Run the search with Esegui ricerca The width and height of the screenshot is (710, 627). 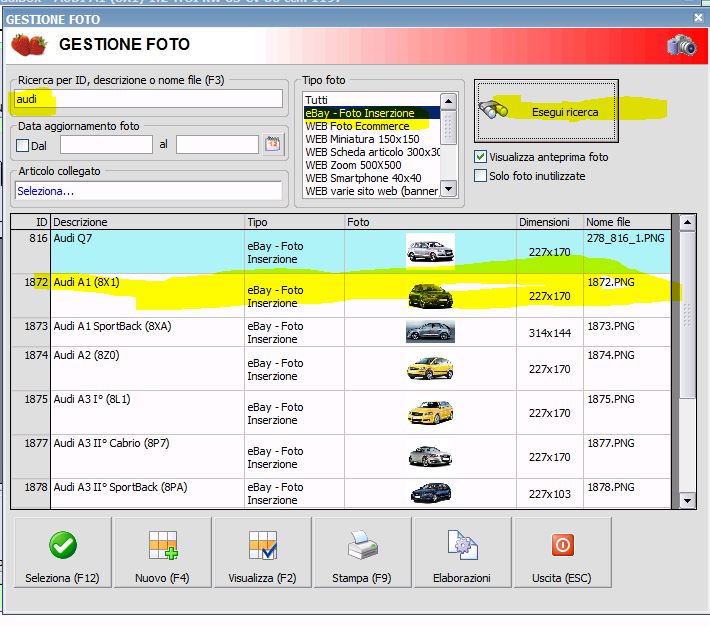[x=546, y=111]
